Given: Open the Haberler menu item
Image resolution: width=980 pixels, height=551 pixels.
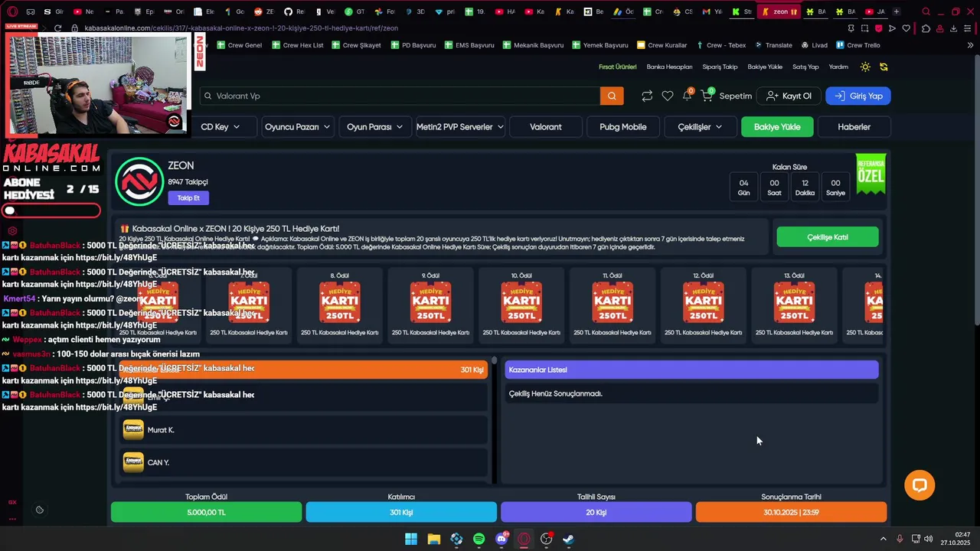Looking at the screenshot, I should 854,127.
